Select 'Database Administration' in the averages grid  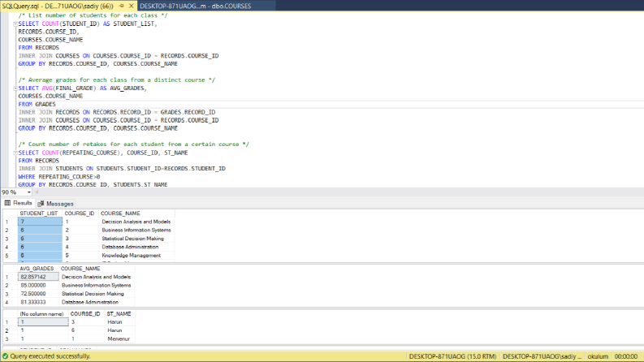click(90, 302)
